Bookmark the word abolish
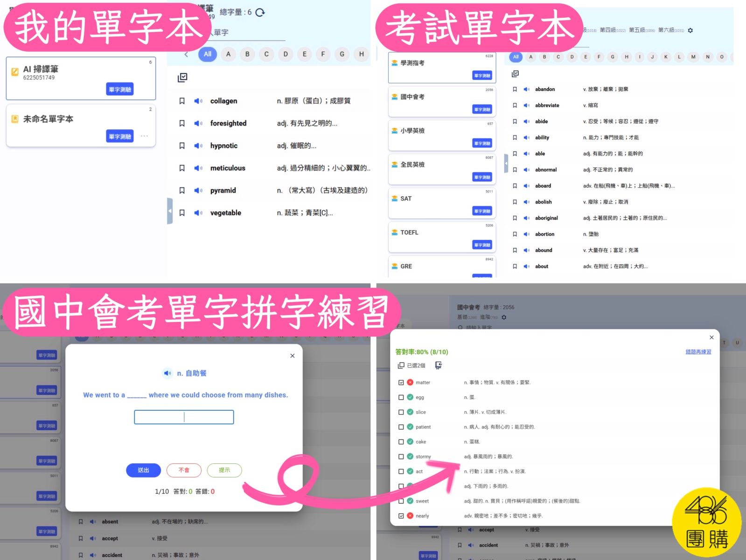The image size is (746, 560). (515, 202)
